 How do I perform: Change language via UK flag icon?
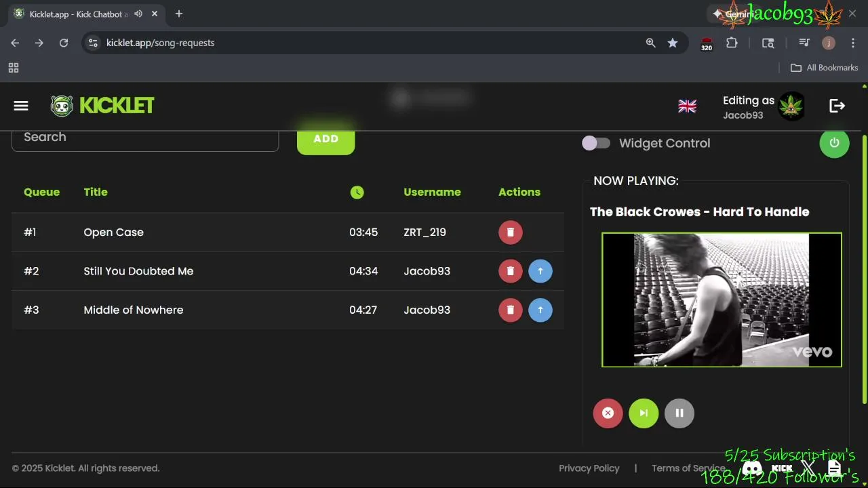coord(687,106)
